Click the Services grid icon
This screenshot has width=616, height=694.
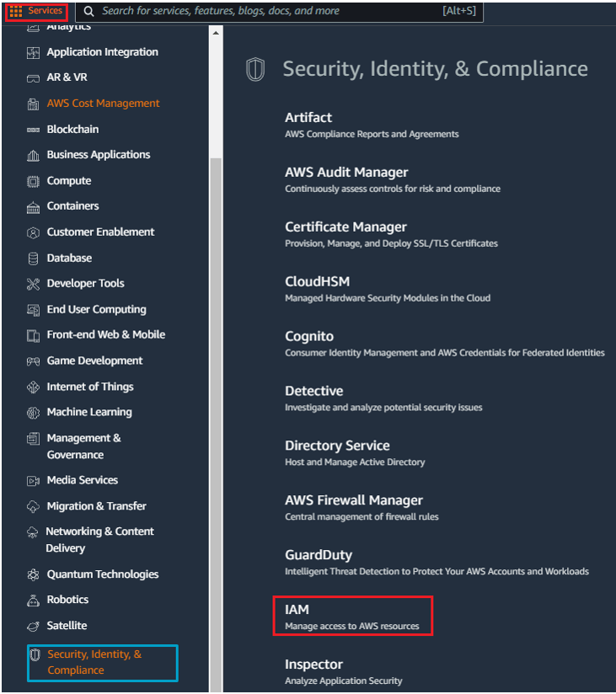click(16, 11)
